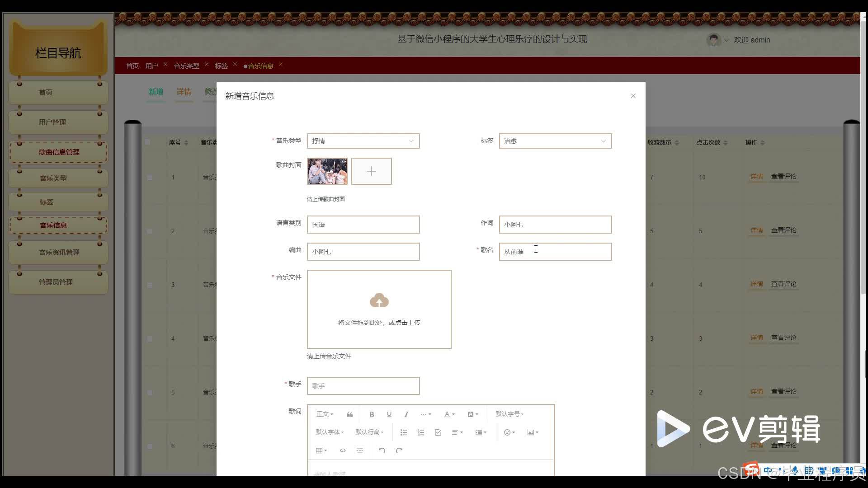Screen dimensions: 868x488
Task: Apply italic formatting in lyrics editor
Action: (406, 414)
